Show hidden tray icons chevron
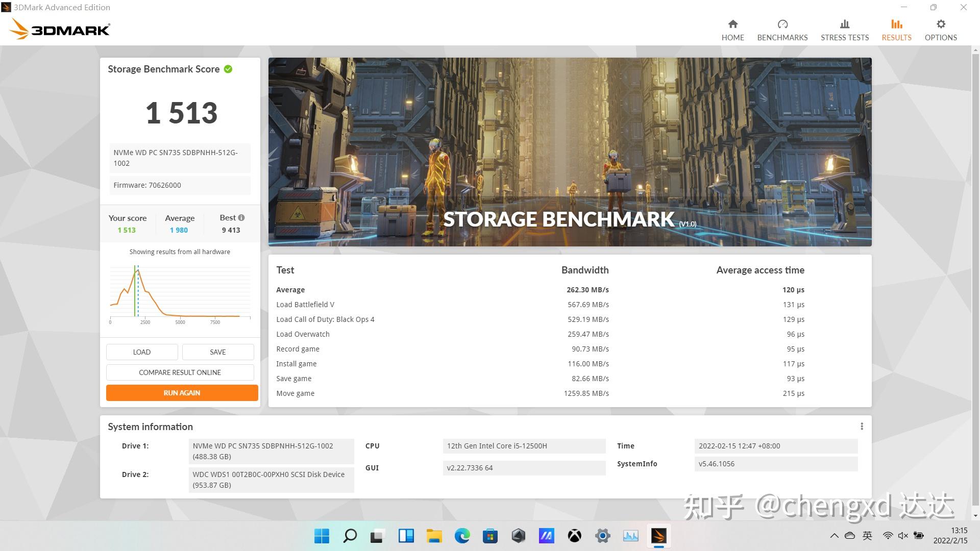Screen dimensions: 980x551 tap(834, 536)
